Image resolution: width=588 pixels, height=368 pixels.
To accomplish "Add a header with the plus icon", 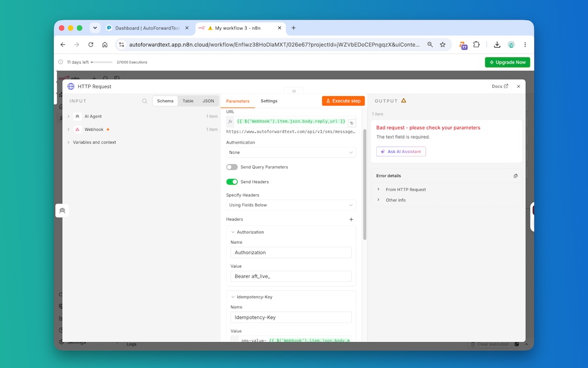I will [351, 219].
